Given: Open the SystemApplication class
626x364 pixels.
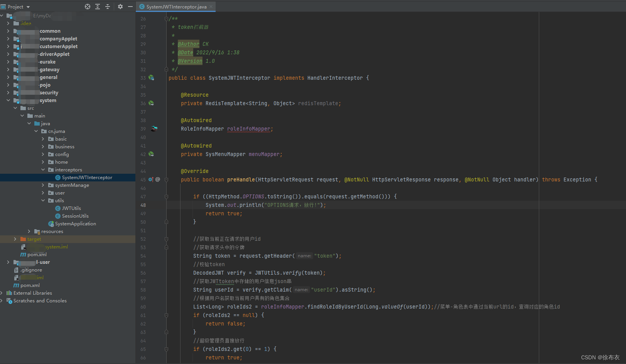Looking at the screenshot, I should pyautogui.click(x=75, y=223).
